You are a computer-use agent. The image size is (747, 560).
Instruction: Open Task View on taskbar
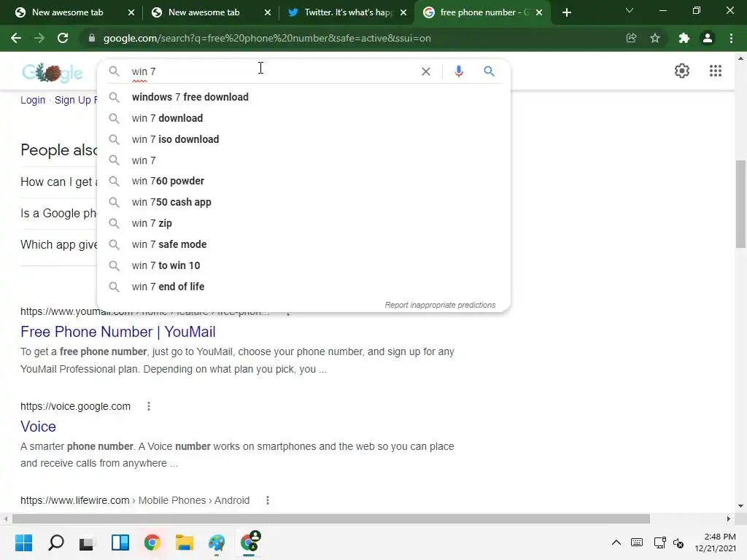[87, 542]
